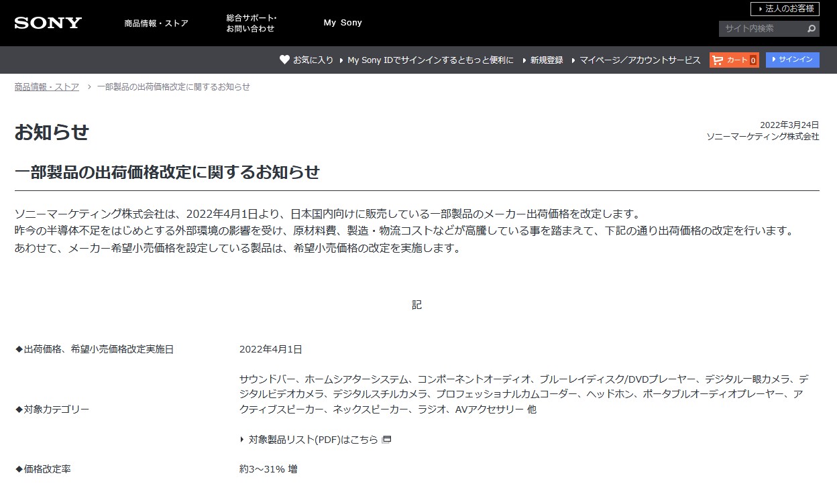Click 出荷価格、希望小売価格改定実施日 label

pos(94,349)
